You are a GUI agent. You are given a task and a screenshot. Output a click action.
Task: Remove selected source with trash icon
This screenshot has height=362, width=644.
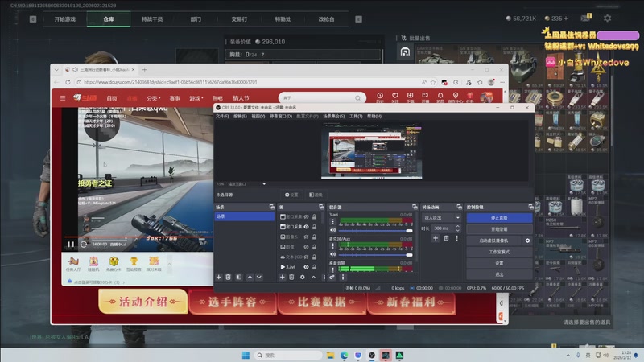point(291,278)
